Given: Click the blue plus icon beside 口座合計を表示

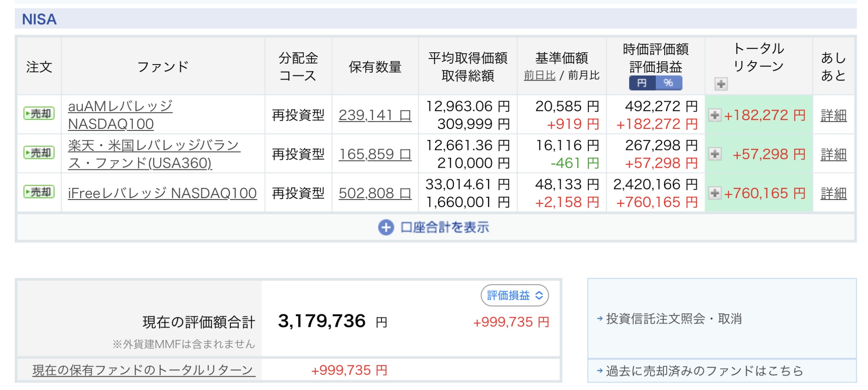Looking at the screenshot, I should click(386, 227).
